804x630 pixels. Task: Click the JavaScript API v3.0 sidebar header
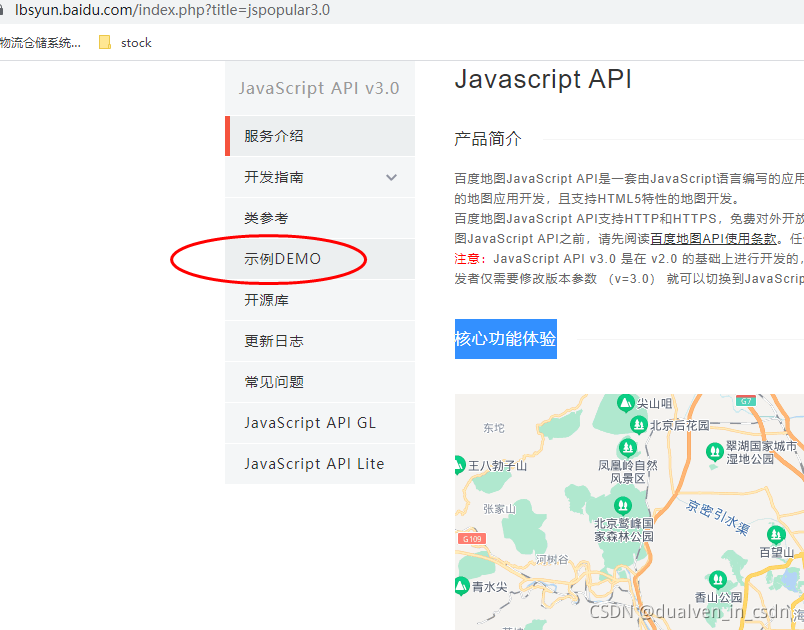319,88
